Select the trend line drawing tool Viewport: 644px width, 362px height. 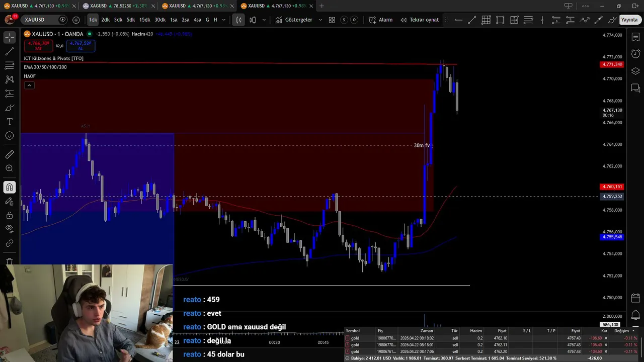point(10,52)
